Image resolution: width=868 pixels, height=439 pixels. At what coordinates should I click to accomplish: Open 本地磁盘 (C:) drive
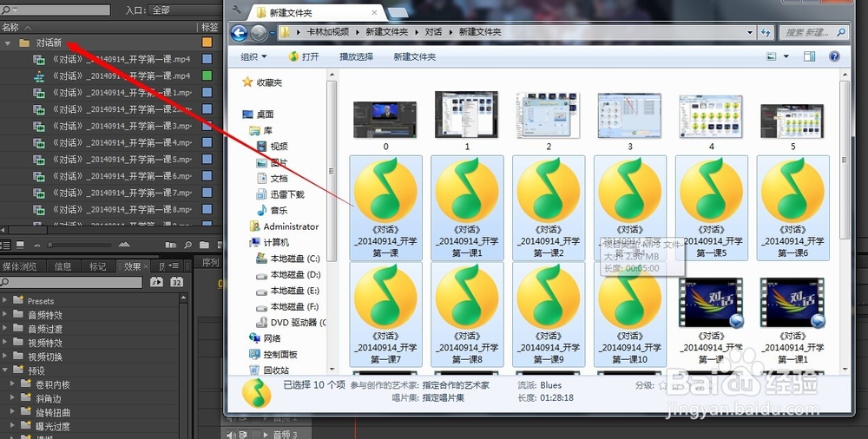coord(288,259)
